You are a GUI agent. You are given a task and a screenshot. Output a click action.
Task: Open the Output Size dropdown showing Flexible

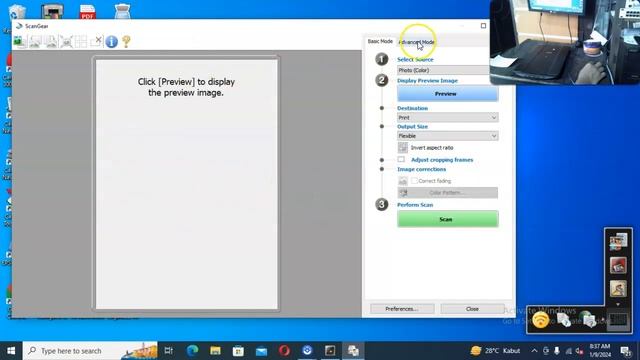coord(448,136)
